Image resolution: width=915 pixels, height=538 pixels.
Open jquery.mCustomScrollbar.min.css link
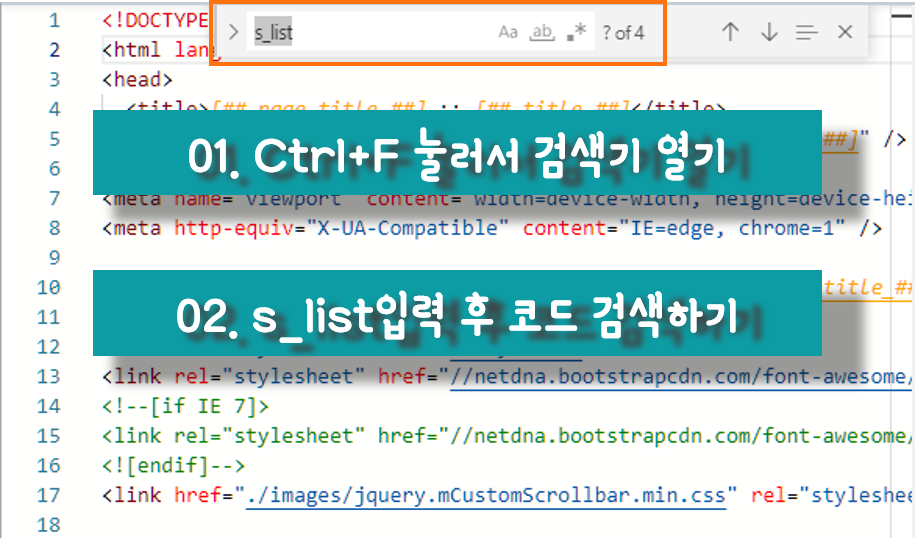[486, 496]
